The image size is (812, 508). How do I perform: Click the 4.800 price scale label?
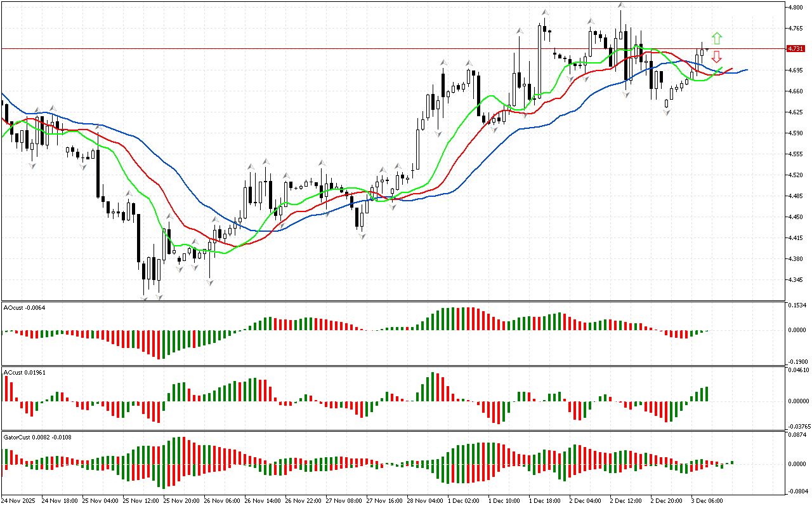[x=796, y=8]
